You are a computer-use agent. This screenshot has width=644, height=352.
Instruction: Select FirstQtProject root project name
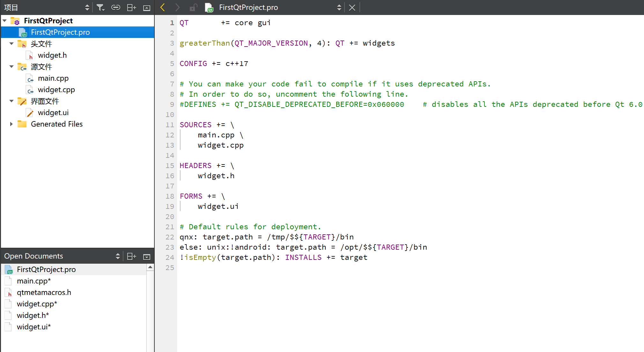[48, 21]
